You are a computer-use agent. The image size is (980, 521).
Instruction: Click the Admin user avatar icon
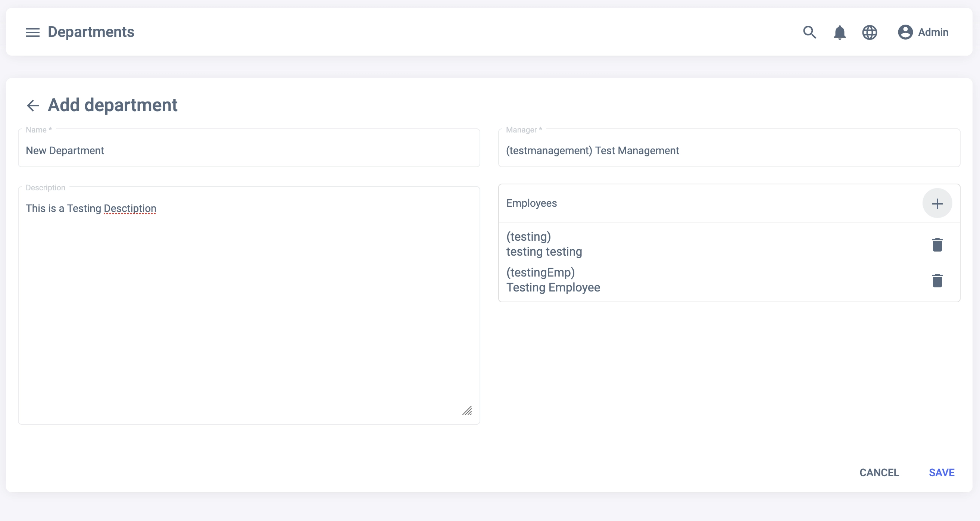[905, 32]
